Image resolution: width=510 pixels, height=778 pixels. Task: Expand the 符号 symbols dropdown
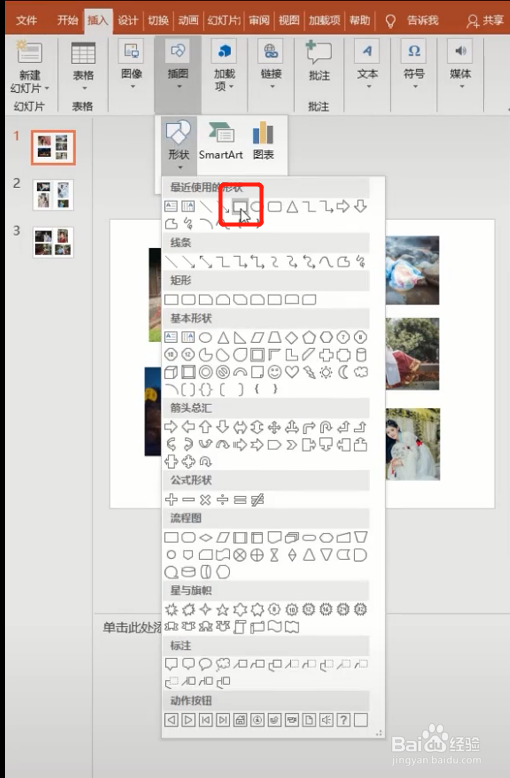(x=414, y=67)
